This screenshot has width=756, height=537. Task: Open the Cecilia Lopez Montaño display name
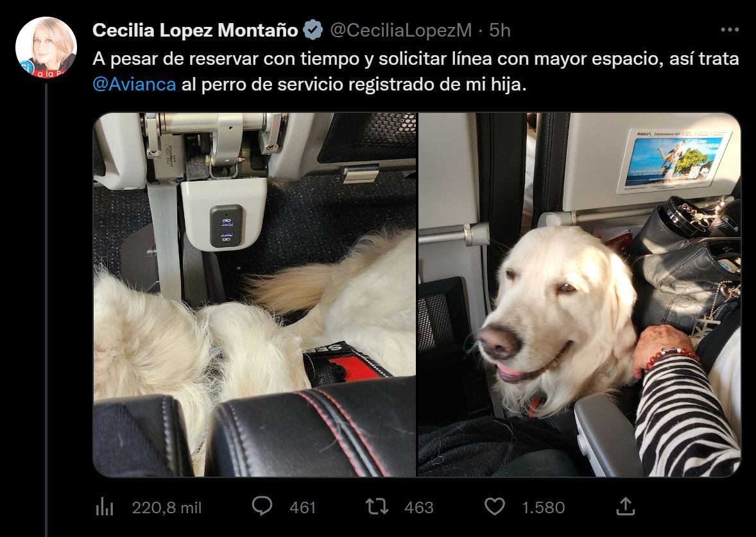[195, 30]
